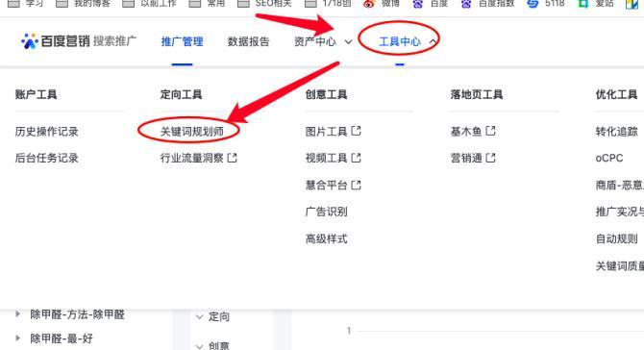Viewport: 644px width, 350px height.
Task: Open 后台任务记录
Action: pos(46,158)
